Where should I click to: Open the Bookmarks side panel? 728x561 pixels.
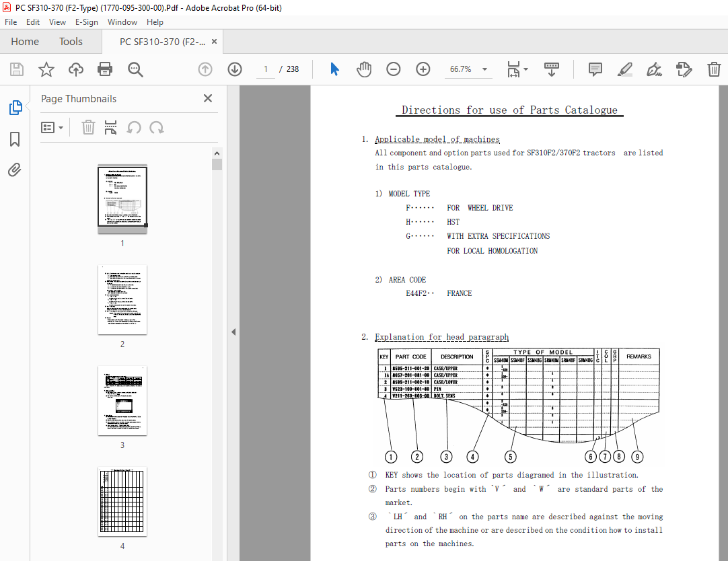tap(15, 139)
